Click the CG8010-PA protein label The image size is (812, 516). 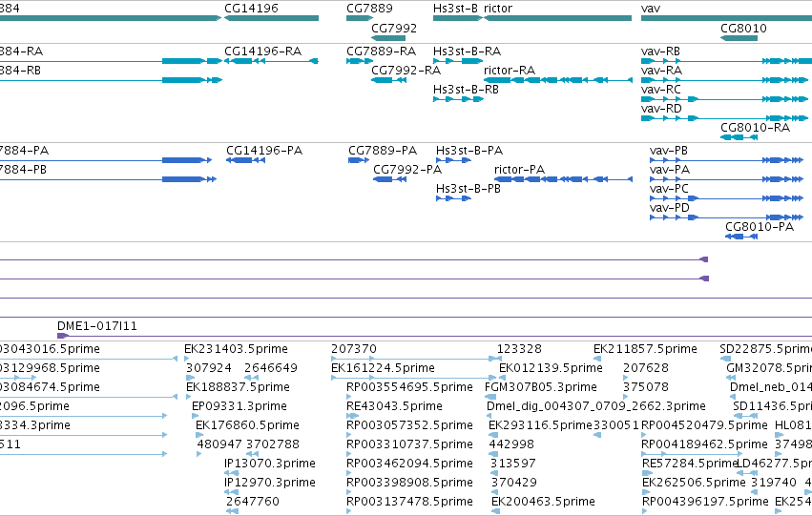click(760, 227)
